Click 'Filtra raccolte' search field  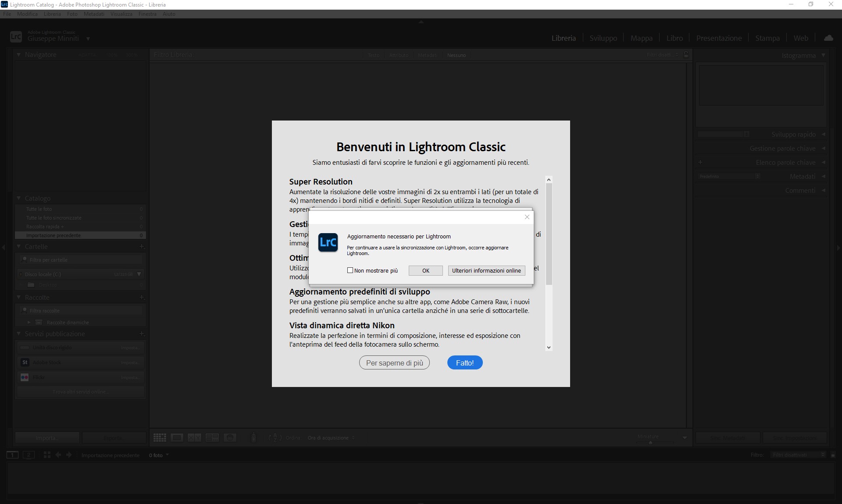[80, 311]
